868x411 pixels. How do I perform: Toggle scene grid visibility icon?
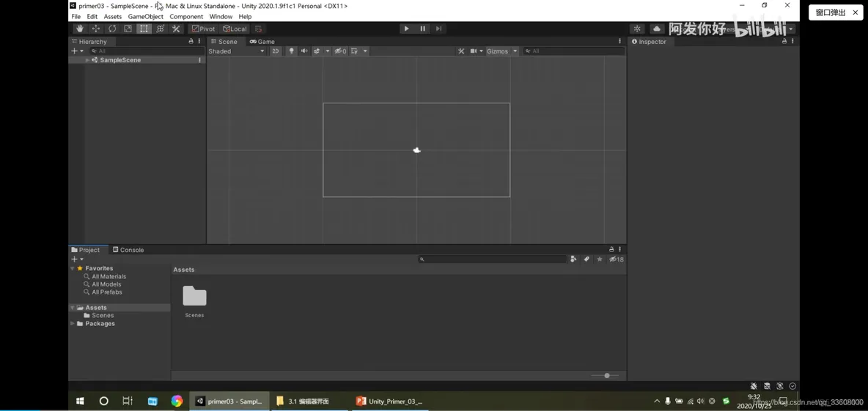point(355,51)
